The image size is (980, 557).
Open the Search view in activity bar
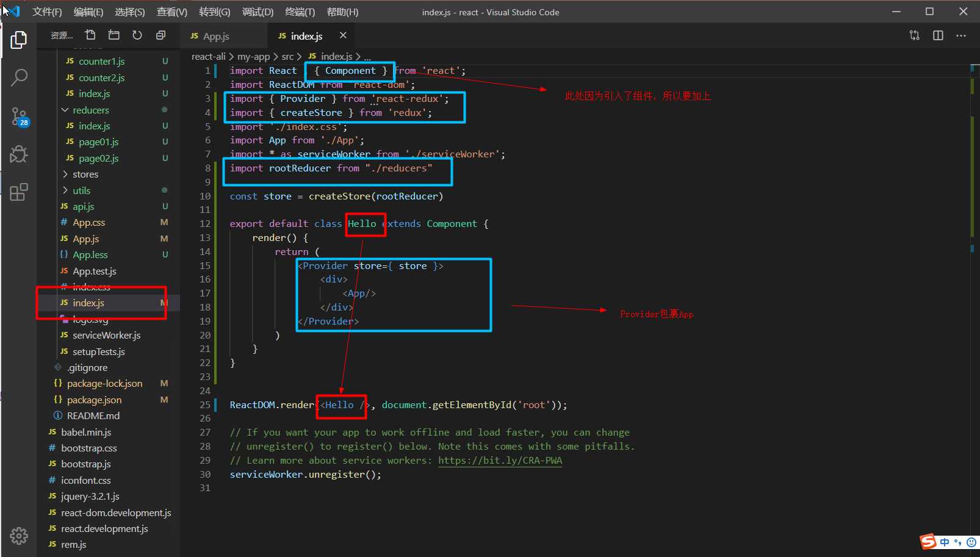click(19, 77)
